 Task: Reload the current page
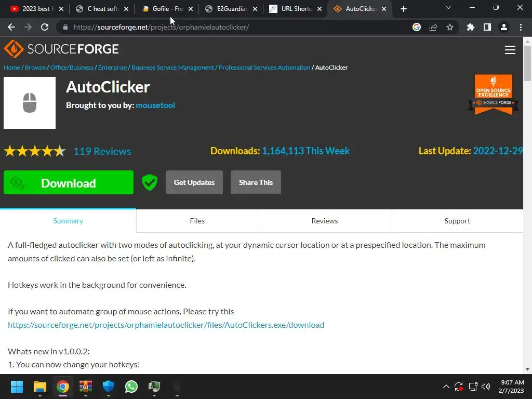pos(45,27)
